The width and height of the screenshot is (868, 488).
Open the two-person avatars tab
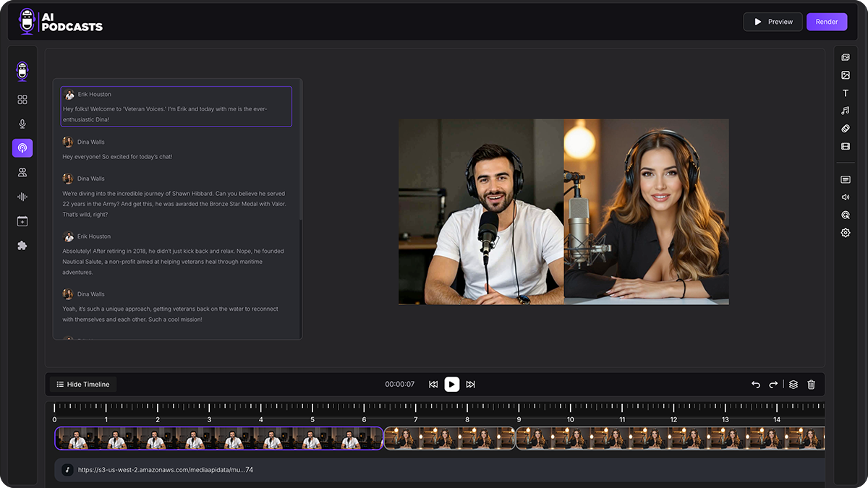tap(22, 172)
